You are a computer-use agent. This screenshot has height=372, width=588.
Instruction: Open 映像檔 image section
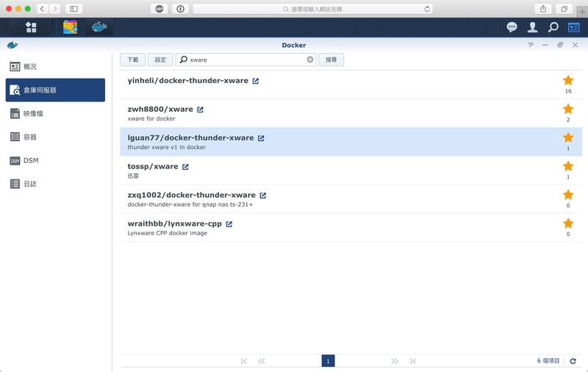point(56,114)
